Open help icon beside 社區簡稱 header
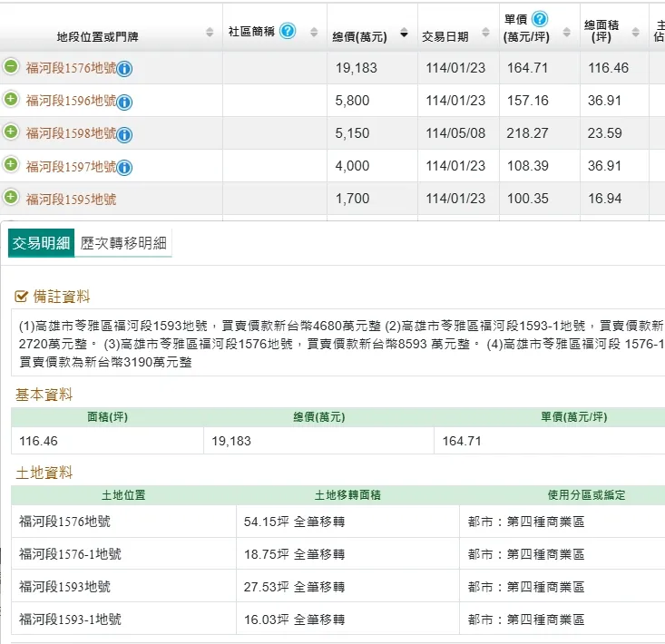Screen dimensions: 665x644 coord(288,31)
